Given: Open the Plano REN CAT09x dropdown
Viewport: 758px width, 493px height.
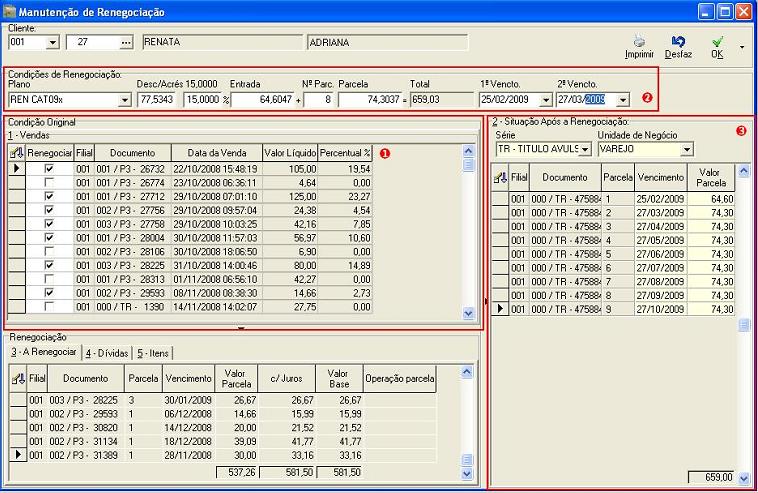Looking at the screenshot, I should [124, 100].
